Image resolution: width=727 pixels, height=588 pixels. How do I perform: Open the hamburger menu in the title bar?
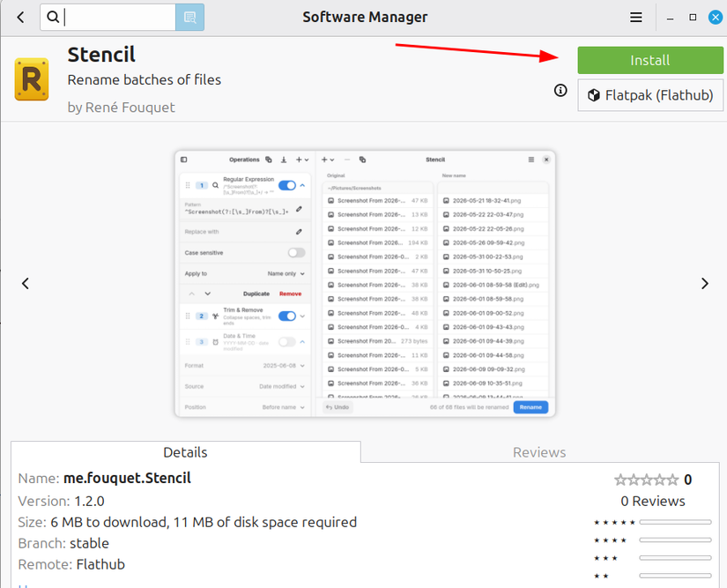635,18
